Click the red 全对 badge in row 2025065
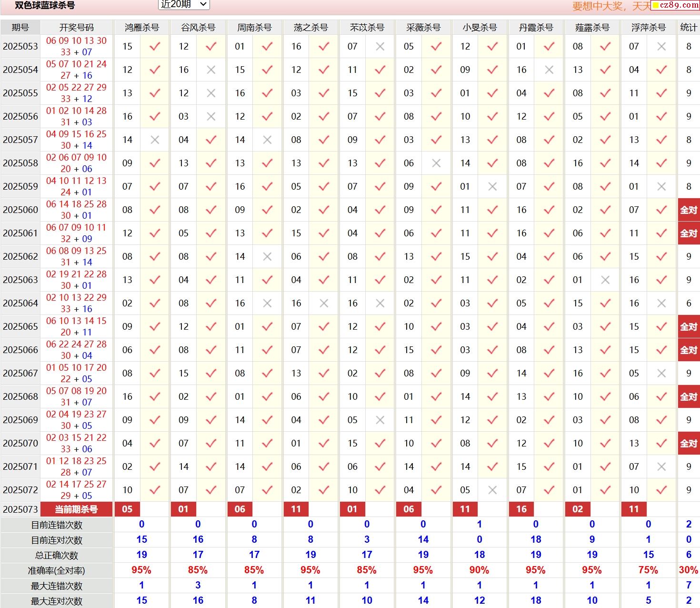 pyautogui.click(x=689, y=326)
